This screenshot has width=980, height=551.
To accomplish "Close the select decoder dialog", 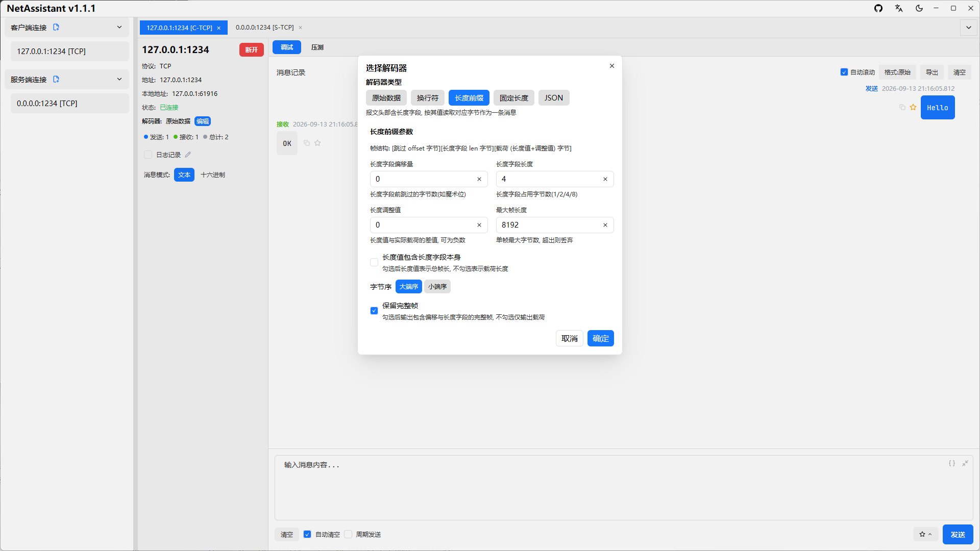I will [612, 66].
